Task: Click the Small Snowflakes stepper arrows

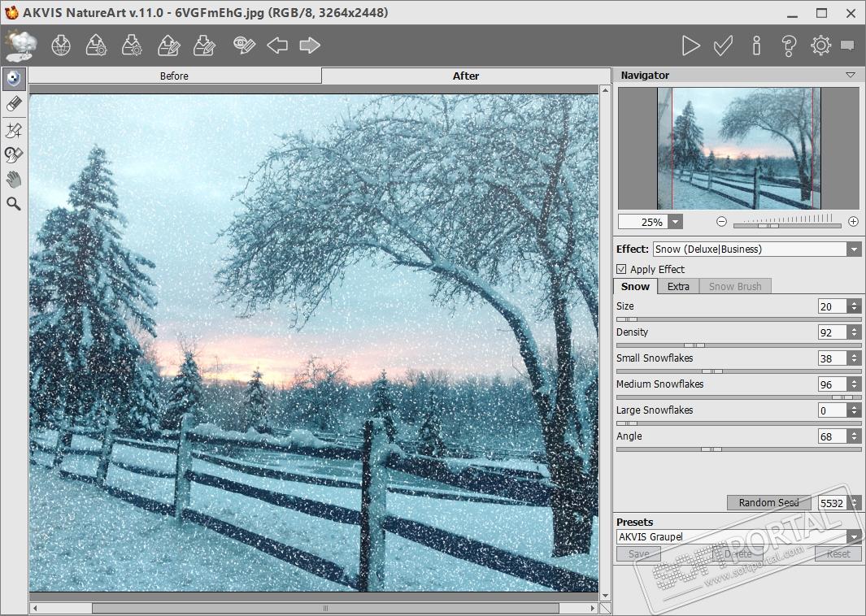Action: click(855, 358)
